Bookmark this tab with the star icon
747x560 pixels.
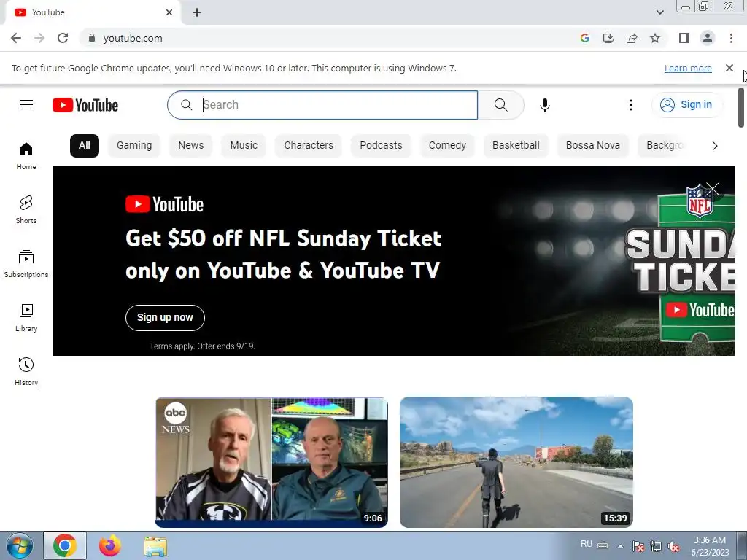coord(655,38)
